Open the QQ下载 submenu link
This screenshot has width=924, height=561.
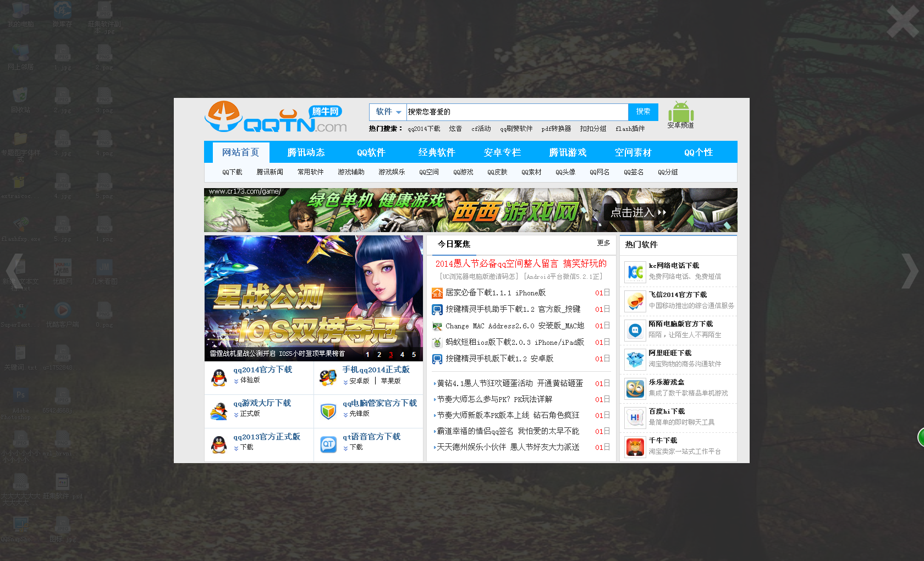[x=232, y=172]
